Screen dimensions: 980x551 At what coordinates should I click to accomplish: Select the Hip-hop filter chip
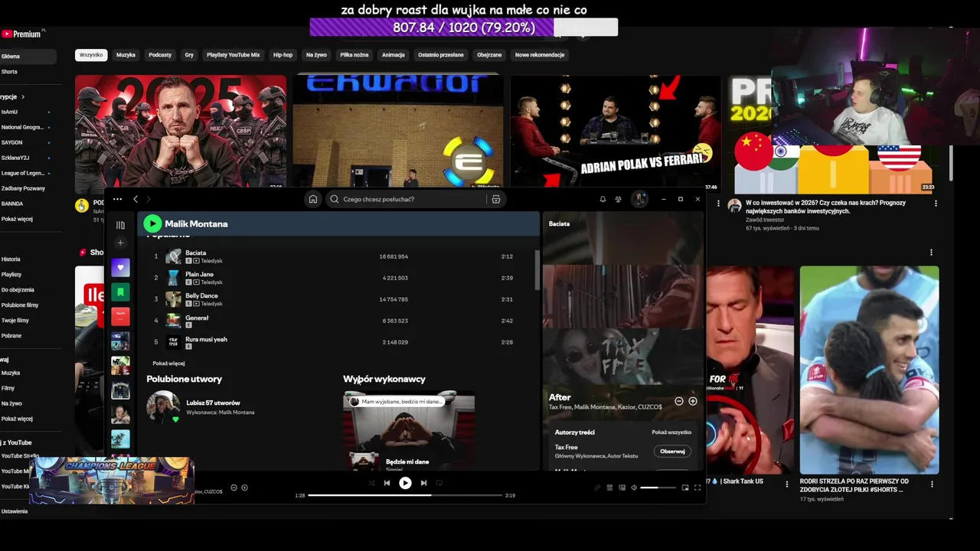coord(283,55)
